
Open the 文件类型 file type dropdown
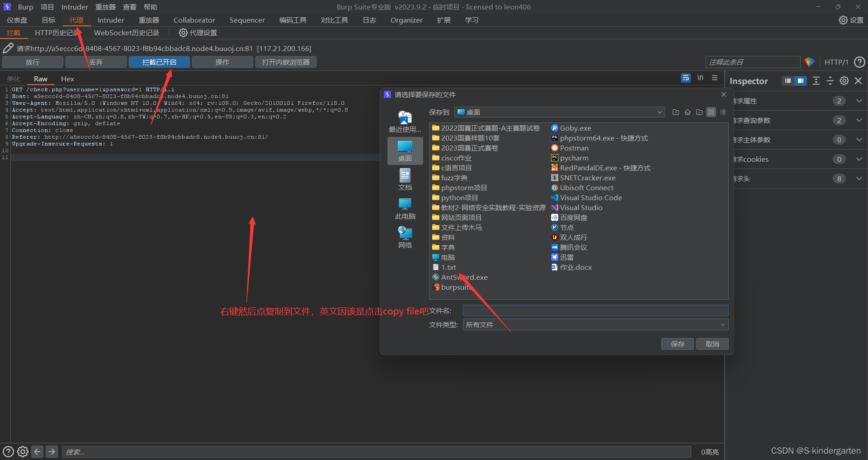[x=595, y=324]
